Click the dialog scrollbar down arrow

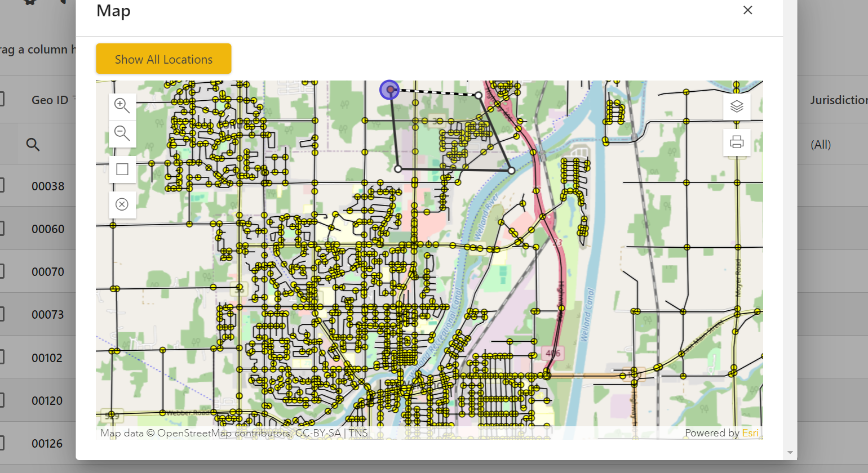tap(790, 452)
